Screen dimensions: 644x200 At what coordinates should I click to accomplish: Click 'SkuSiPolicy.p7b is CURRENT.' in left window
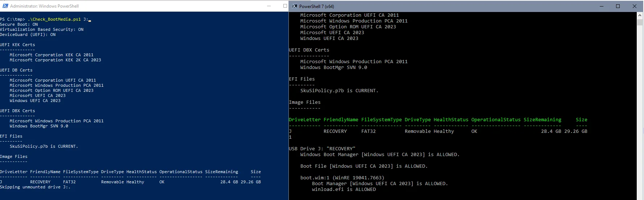44,146
